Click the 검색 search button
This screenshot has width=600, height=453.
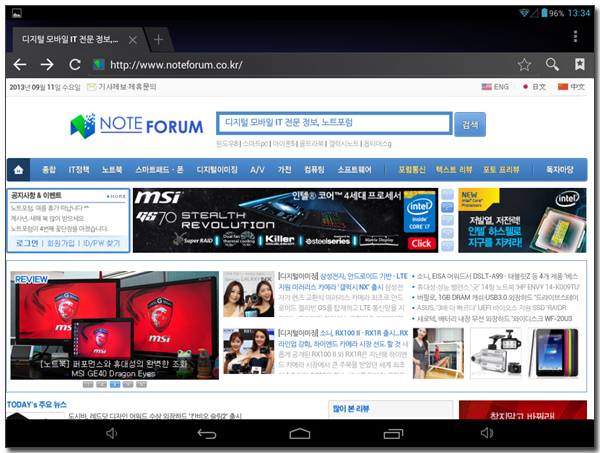470,124
